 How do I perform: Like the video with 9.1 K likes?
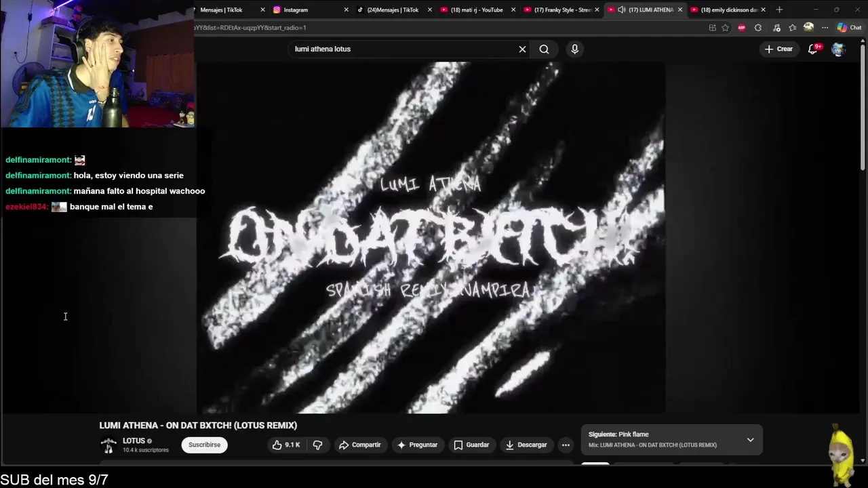tap(285, 445)
